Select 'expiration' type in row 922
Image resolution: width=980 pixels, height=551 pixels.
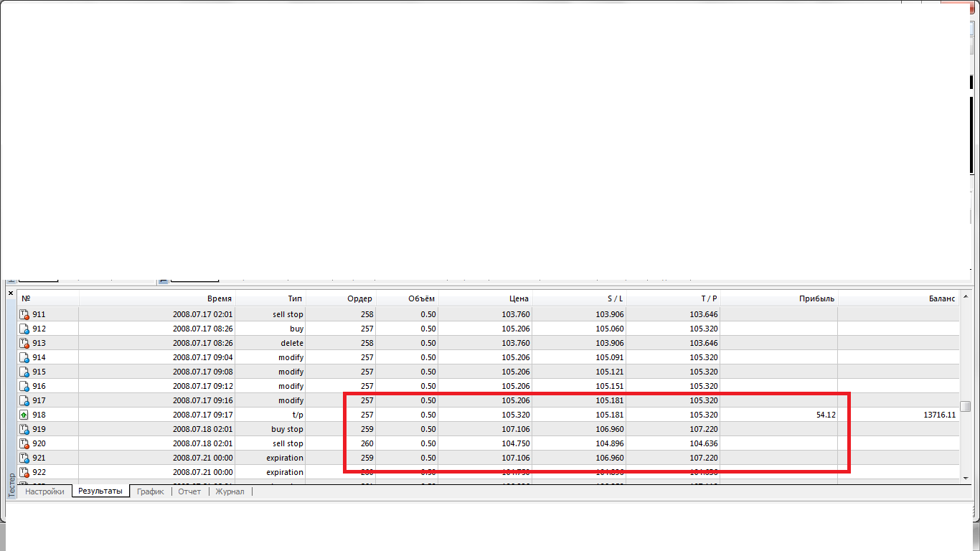[x=285, y=472]
